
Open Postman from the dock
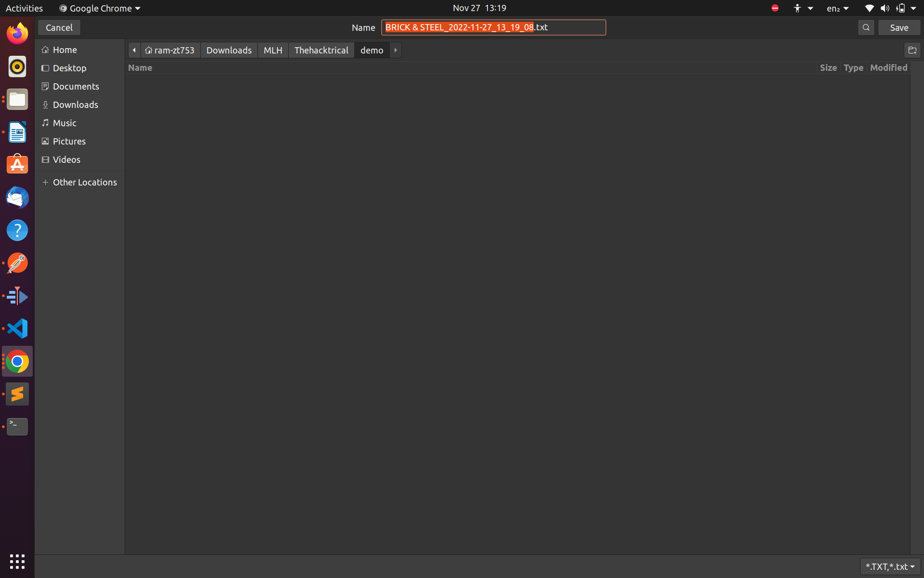click(17, 263)
